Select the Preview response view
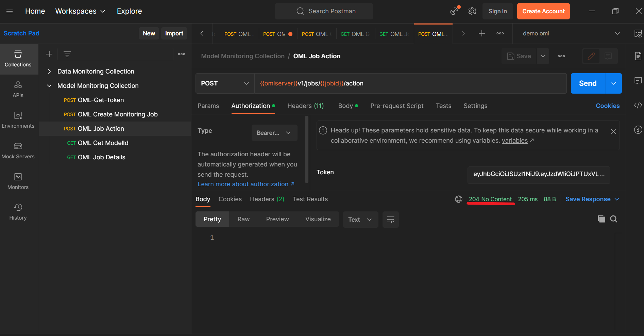Image resolution: width=644 pixels, height=336 pixels. (277, 219)
